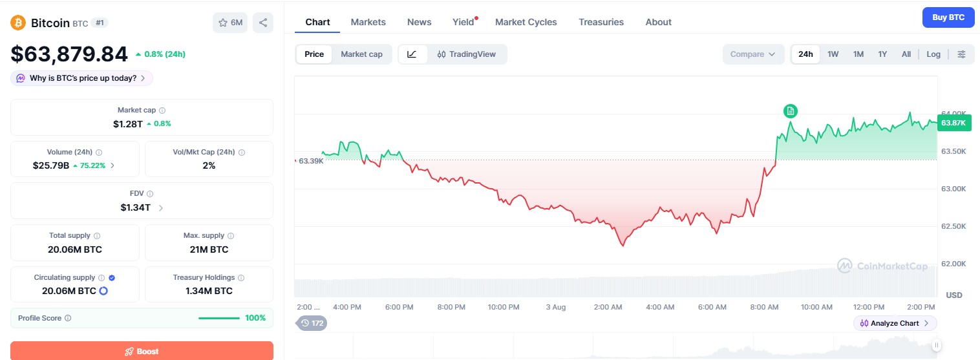Screen dimensions: 980x360
Task: Click the share icon next to Bitcoin
Action: point(263,23)
